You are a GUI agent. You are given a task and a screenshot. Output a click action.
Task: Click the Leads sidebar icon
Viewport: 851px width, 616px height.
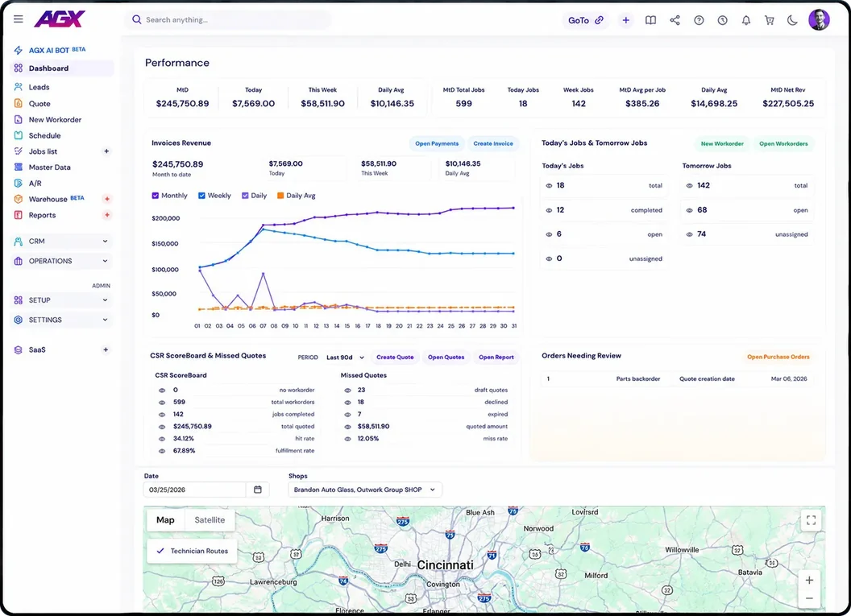[x=19, y=87]
